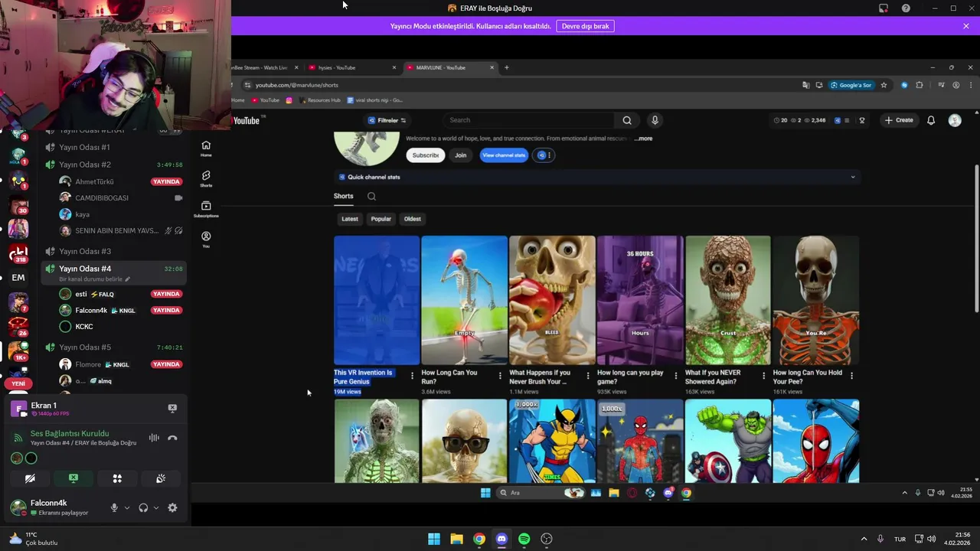
Task: Start voice search with the microphone
Action: tap(655, 120)
